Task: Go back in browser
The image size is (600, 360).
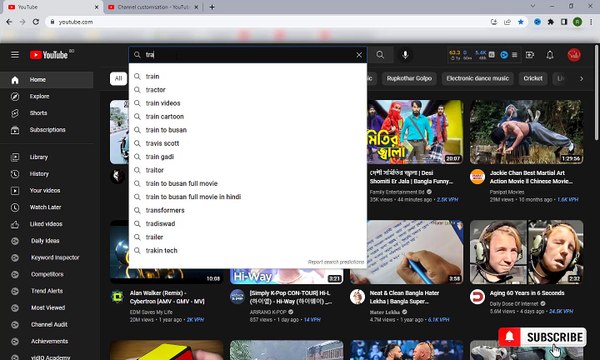Action: point(9,22)
